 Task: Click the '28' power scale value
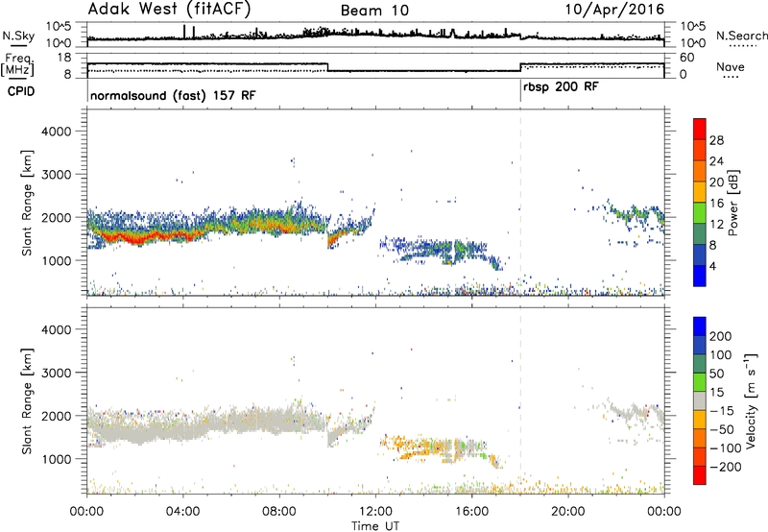(716, 140)
